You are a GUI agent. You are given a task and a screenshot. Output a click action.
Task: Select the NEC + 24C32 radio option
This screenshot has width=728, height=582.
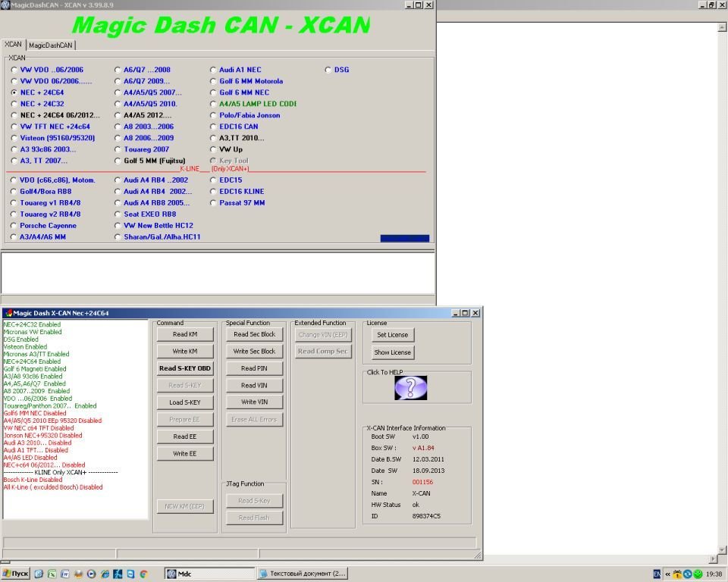click(x=14, y=104)
